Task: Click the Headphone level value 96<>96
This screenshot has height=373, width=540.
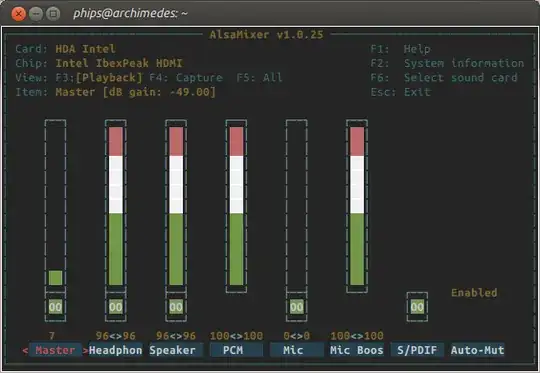Action: (x=116, y=336)
